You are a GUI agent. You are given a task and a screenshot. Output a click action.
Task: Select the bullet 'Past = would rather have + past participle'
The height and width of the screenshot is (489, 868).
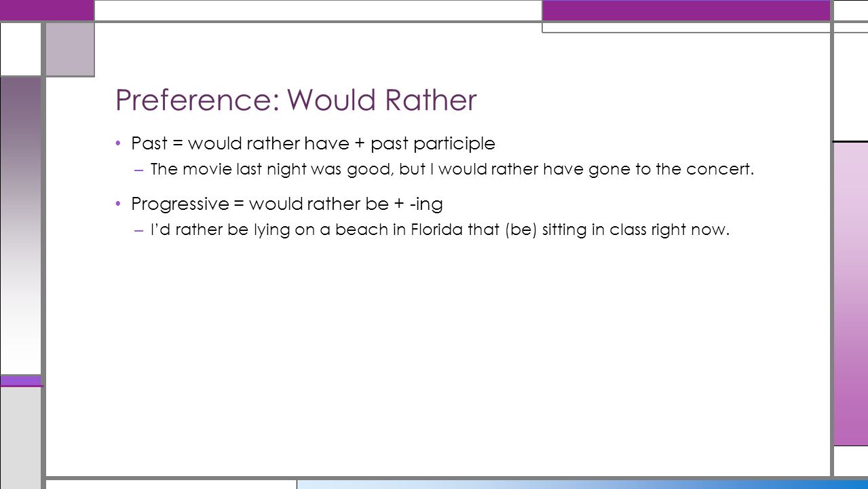tap(313, 143)
